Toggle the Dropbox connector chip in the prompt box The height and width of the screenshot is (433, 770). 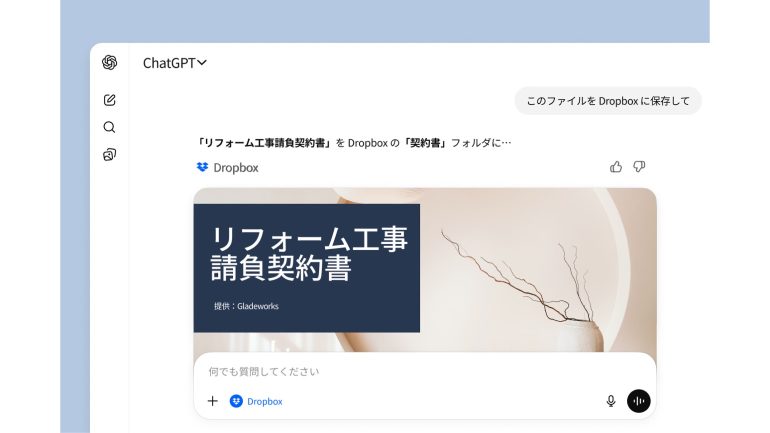[x=256, y=401]
